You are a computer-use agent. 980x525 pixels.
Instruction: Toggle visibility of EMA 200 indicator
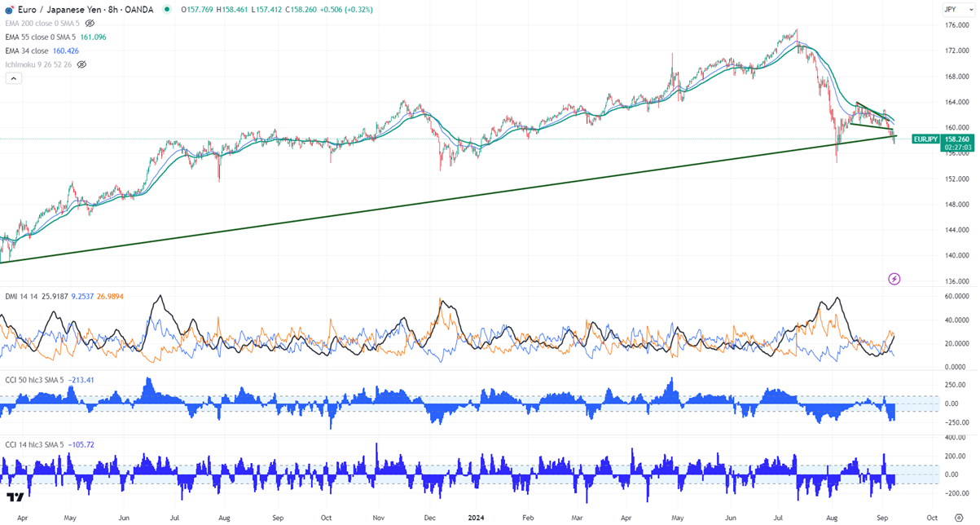click(90, 24)
